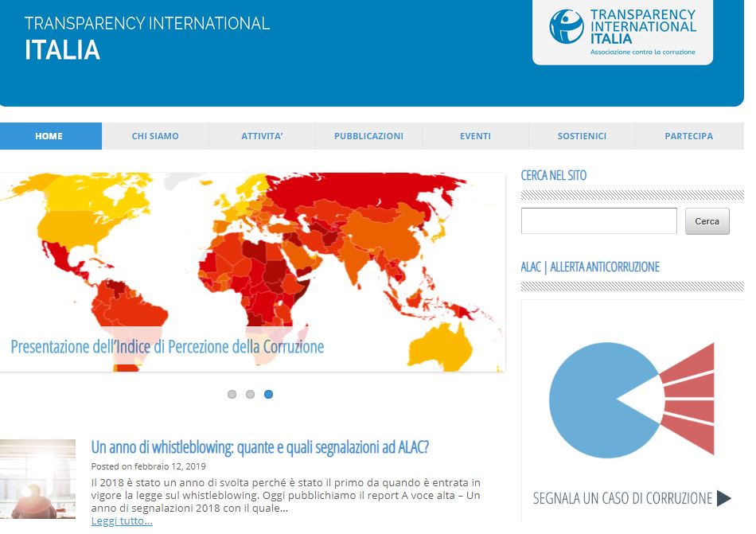This screenshot has width=756, height=534.
Task: Open the CHI SIAMO menu item
Action: [x=155, y=136]
